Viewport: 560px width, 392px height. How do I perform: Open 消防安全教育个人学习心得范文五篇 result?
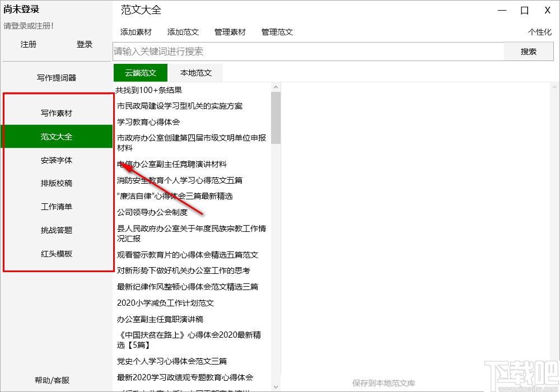pos(180,180)
